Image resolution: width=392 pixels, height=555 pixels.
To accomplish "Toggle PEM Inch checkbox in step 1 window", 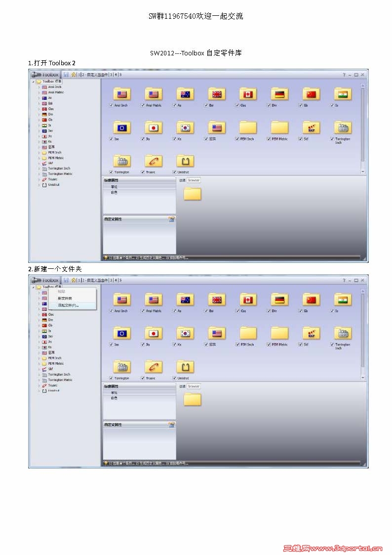I will (237, 139).
